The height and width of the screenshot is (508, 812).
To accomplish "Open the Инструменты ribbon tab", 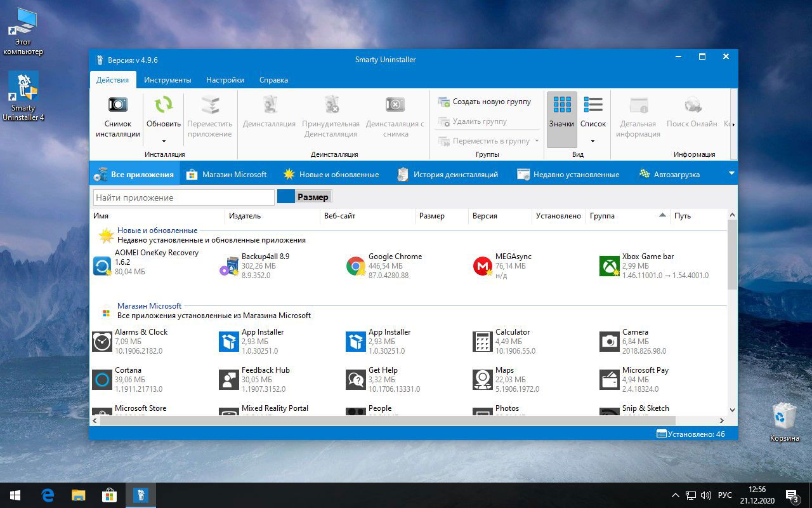I will coord(167,80).
